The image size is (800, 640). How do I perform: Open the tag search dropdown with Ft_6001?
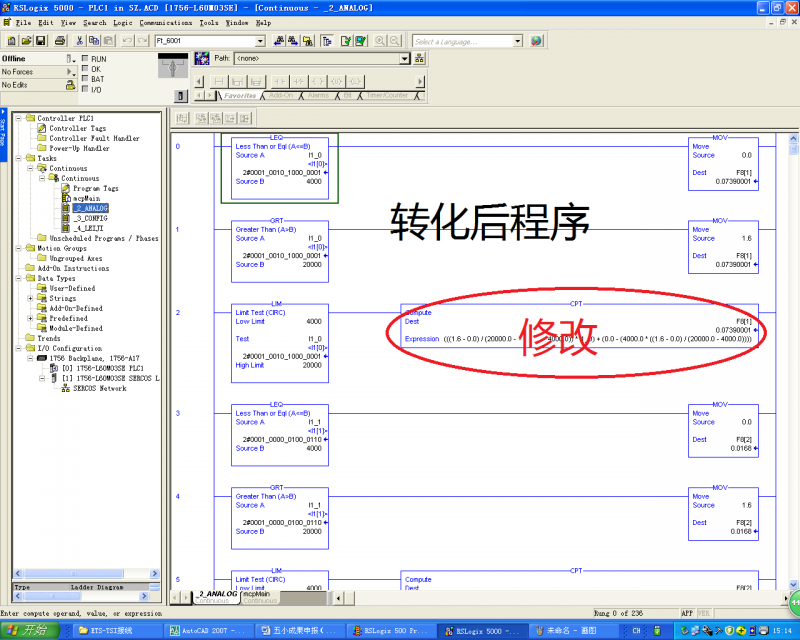260,41
